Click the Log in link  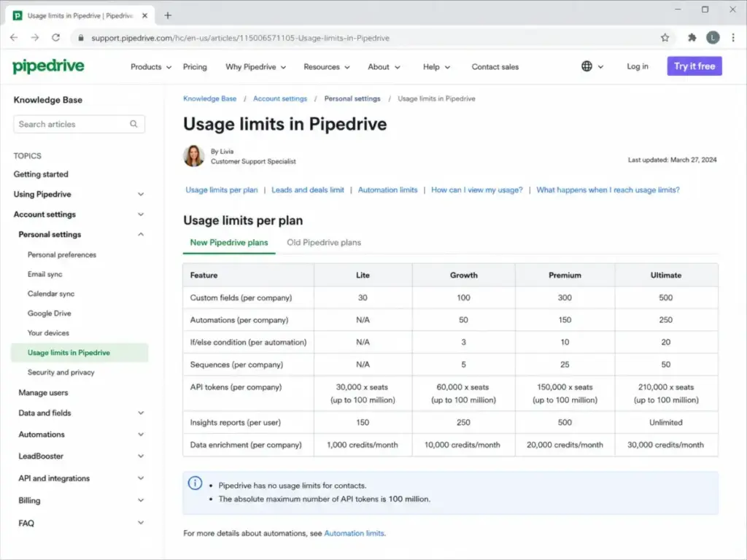[x=638, y=66]
